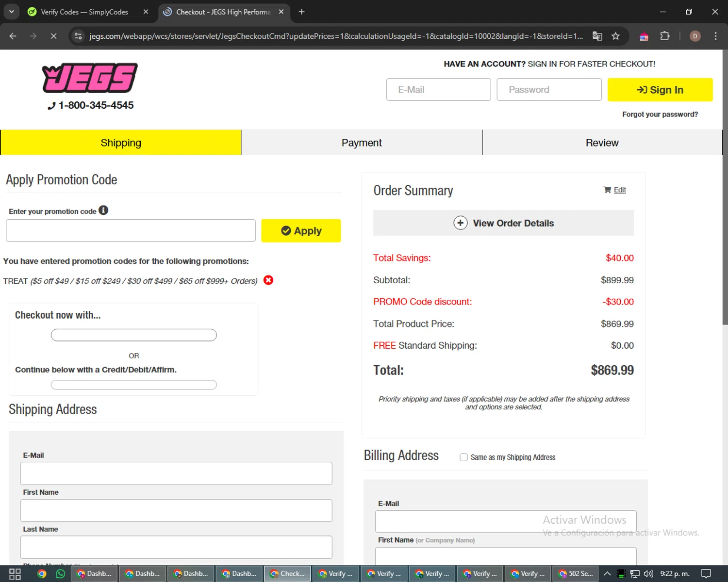
Task: Open the volume control
Action: pos(648,574)
